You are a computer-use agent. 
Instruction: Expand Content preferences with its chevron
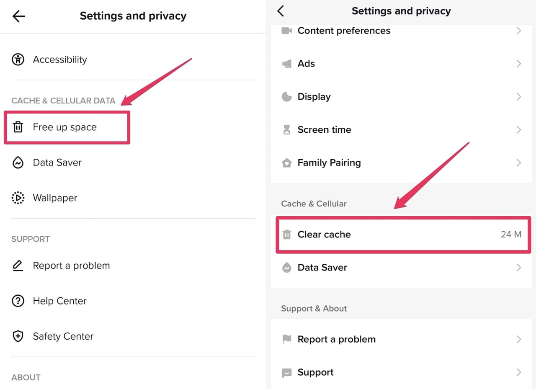518,31
